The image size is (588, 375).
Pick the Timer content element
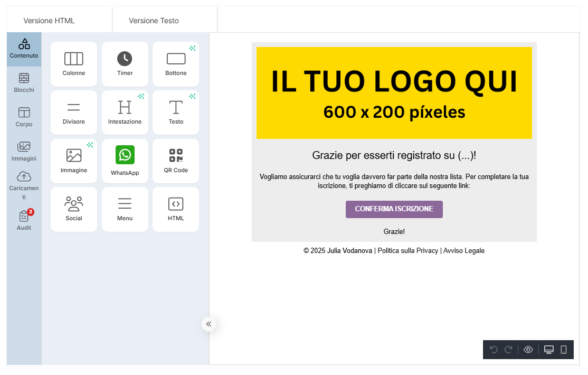(x=125, y=64)
